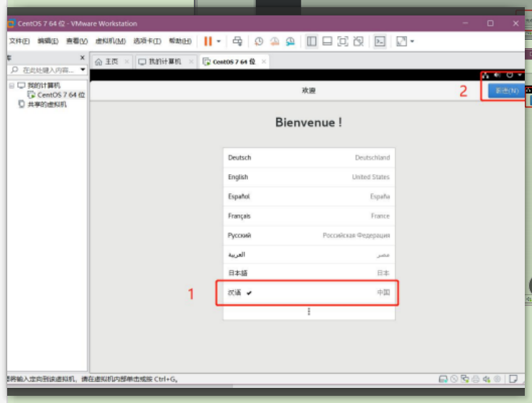The image size is (532, 403).
Task: Open the console view toolbar icon
Action: 380,42
